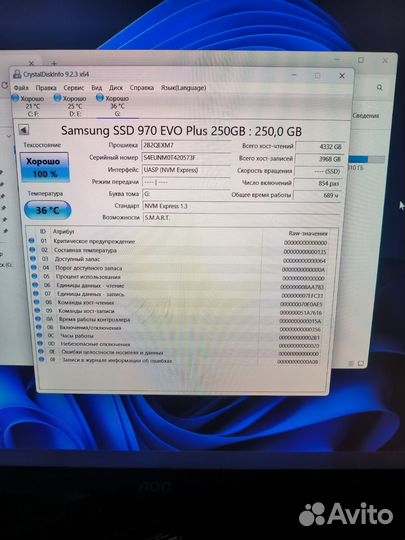Click blue status dot of row 0C

tap(39, 335)
